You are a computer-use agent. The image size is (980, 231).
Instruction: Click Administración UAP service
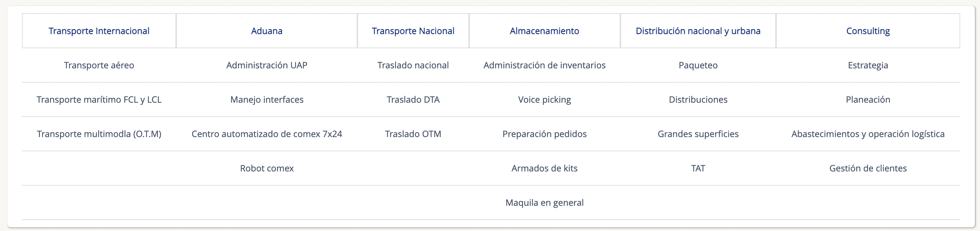click(267, 65)
